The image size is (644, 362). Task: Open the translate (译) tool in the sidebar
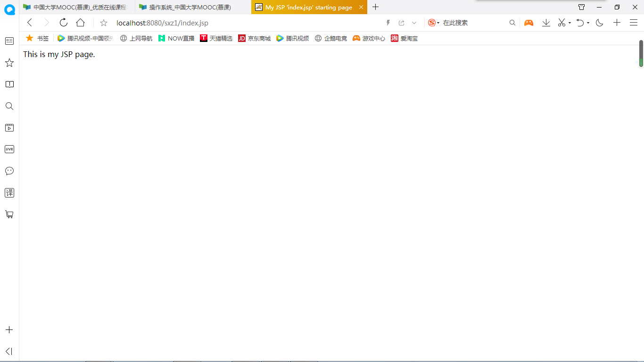pyautogui.click(x=9, y=192)
